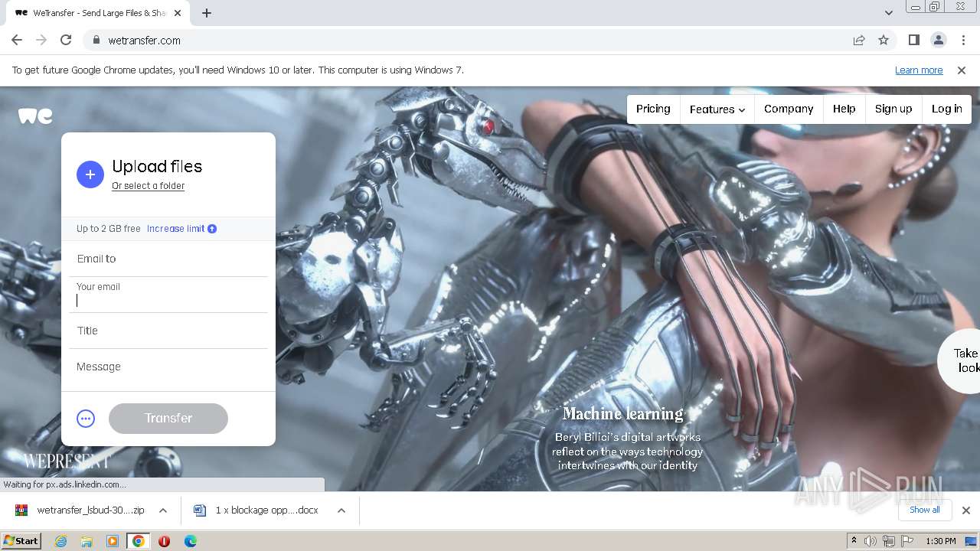
Task: Click the site lock icon in address bar
Action: [96, 41]
